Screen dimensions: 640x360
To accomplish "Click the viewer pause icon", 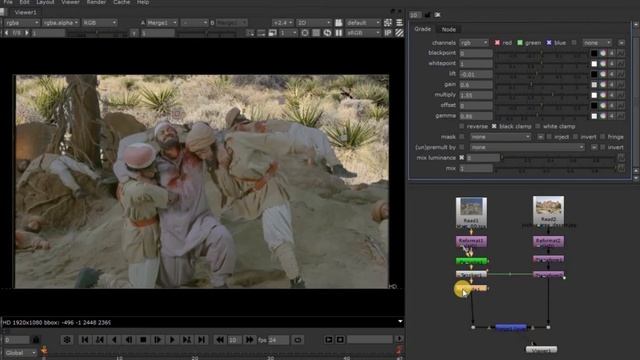I will 339,33.
